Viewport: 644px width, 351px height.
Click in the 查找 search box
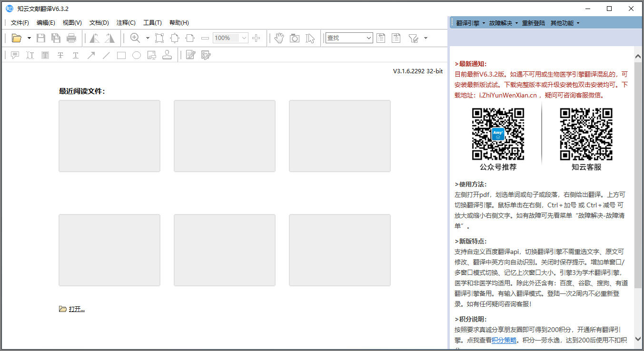point(349,38)
